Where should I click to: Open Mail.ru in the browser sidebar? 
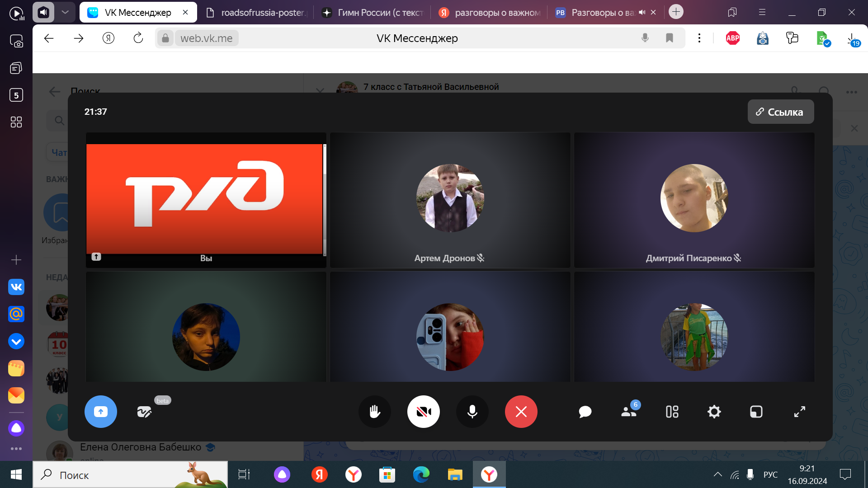point(16,314)
